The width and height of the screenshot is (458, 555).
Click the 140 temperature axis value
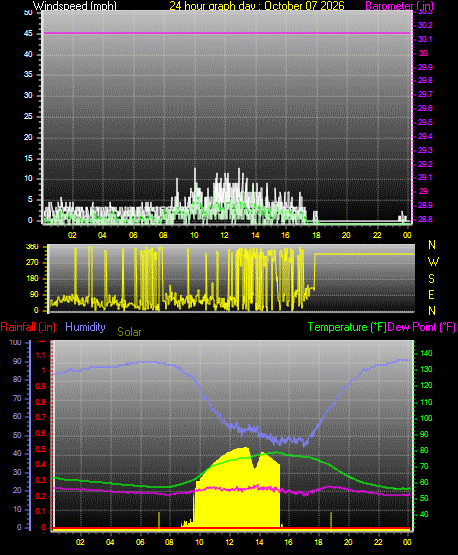[x=426, y=353]
